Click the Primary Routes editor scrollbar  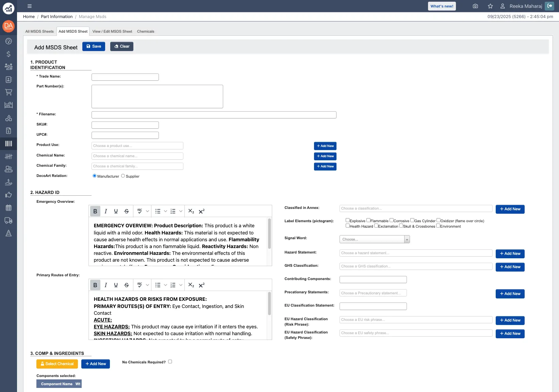click(x=269, y=304)
